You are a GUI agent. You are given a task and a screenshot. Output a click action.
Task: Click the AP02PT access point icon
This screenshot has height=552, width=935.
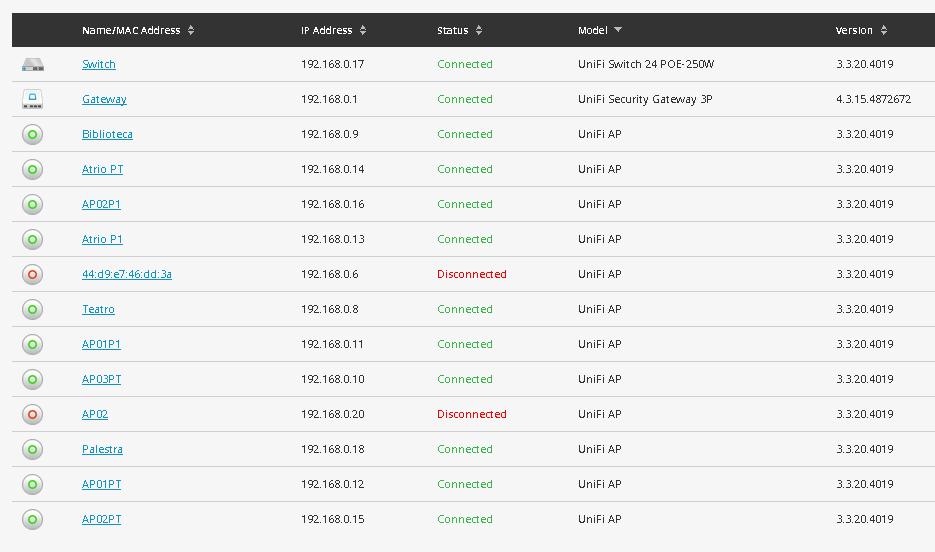33,519
